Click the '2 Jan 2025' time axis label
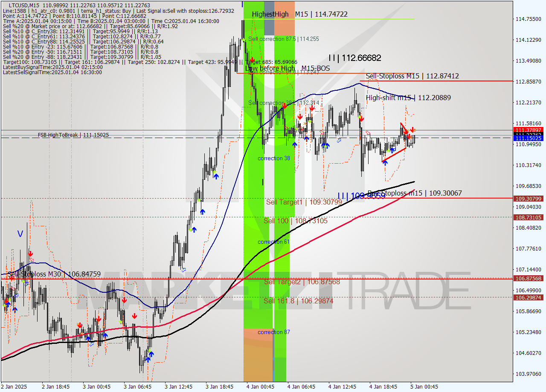546x392 pixels. point(15,386)
